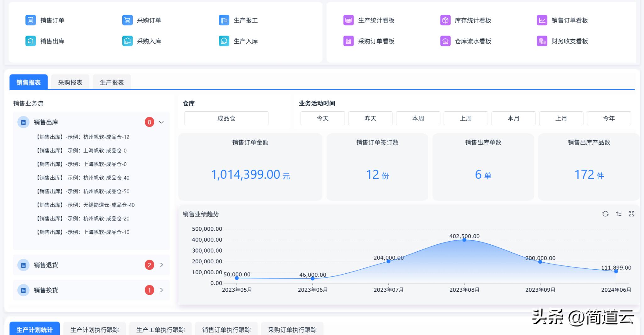Switch to the 采购报表 tab
644x335 pixels.
[70, 82]
